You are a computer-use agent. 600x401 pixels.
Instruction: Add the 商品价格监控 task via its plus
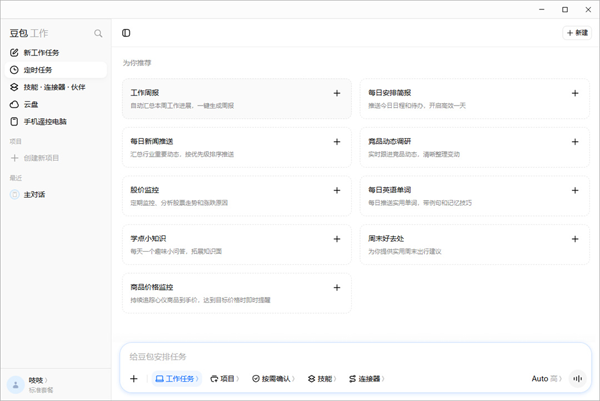337,287
